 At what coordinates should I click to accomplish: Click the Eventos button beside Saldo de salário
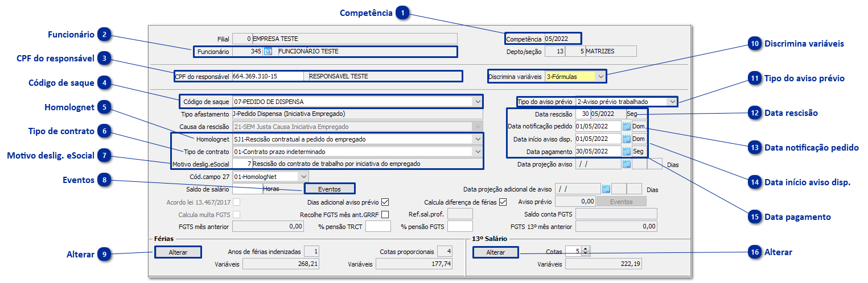pos(330,189)
